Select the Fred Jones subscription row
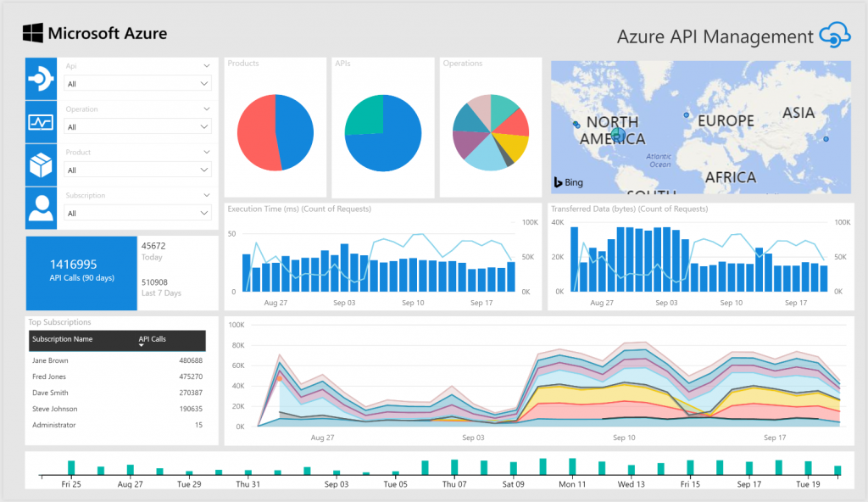Viewport: 868px width, 502px height. click(117, 376)
